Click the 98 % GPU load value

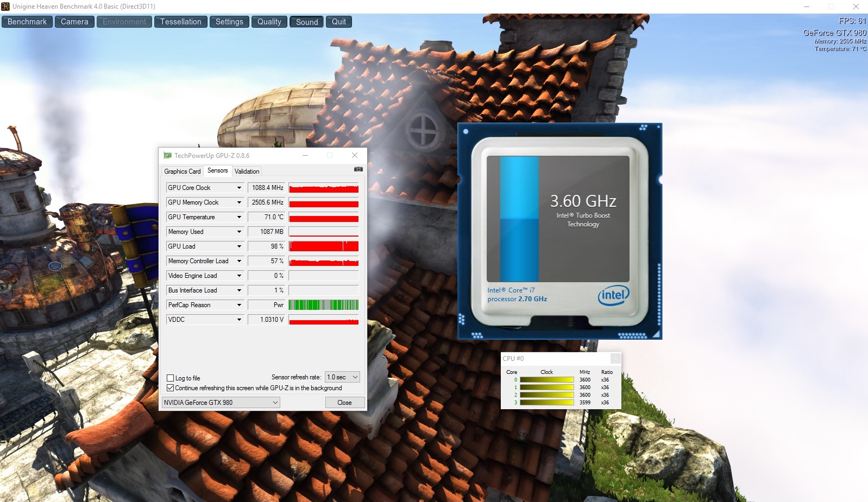coord(267,246)
